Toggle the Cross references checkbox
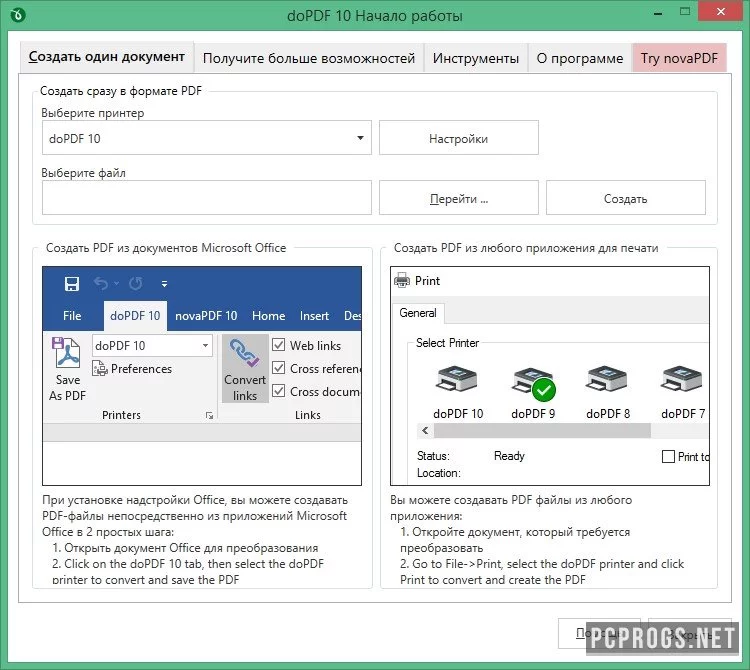 [278, 368]
